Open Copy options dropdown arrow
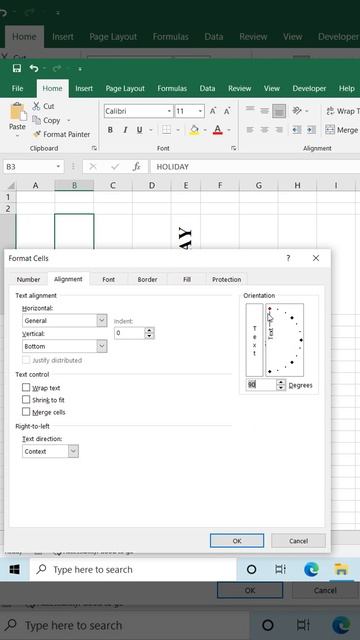The width and height of the screenshot is (360, 640). click(68, 120)
